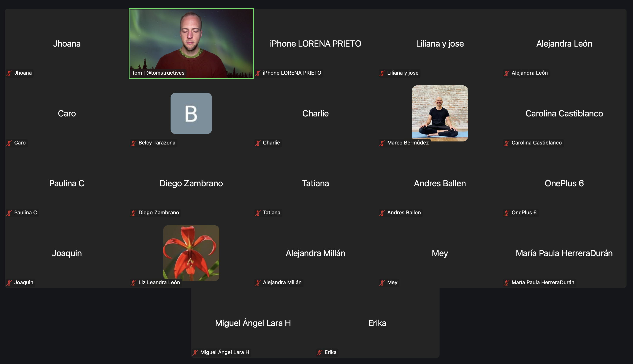Click the large 'iPhone LORENA PRIETO' tile name
This screenshot has width=633, height=364.
coord(315,44)
